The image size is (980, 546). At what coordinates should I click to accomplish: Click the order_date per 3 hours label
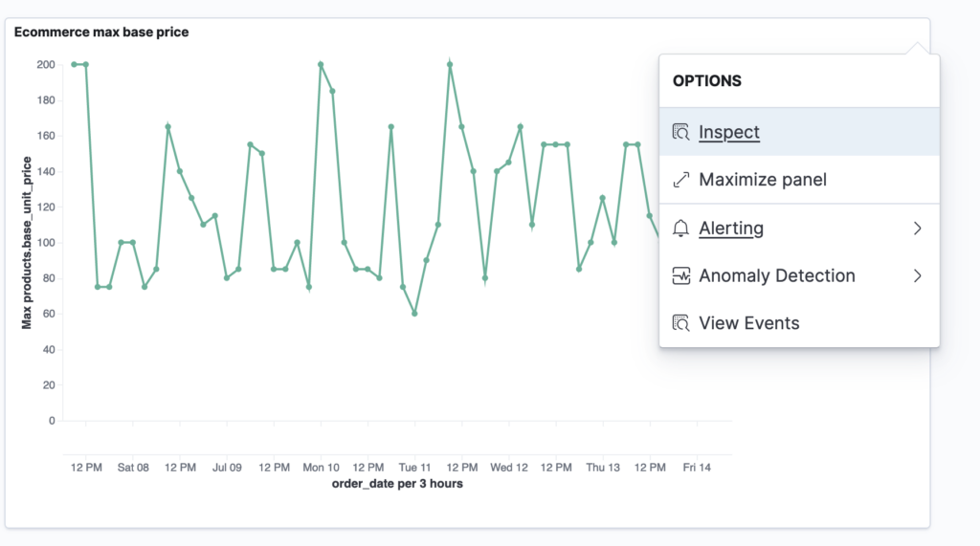(397, 484)
